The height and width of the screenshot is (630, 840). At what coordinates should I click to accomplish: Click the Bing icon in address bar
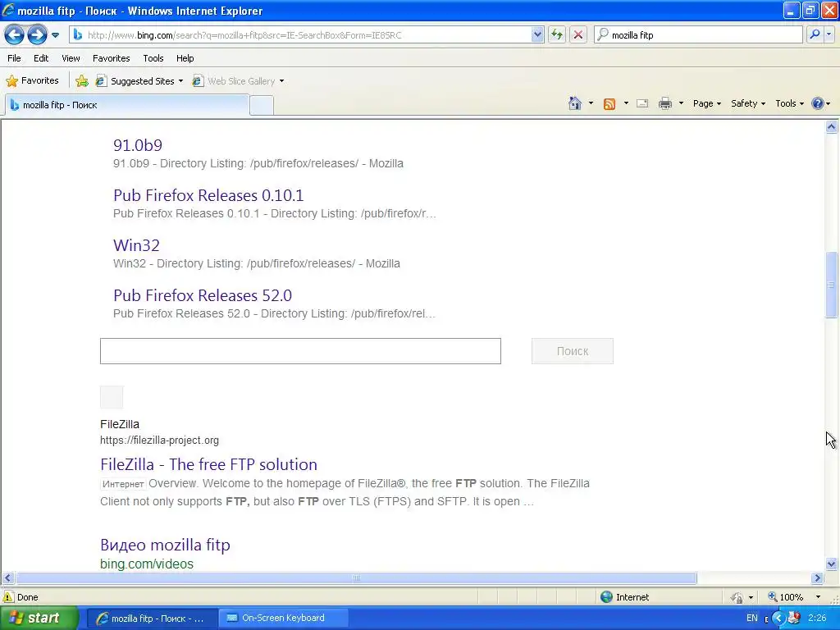(78, 34)
